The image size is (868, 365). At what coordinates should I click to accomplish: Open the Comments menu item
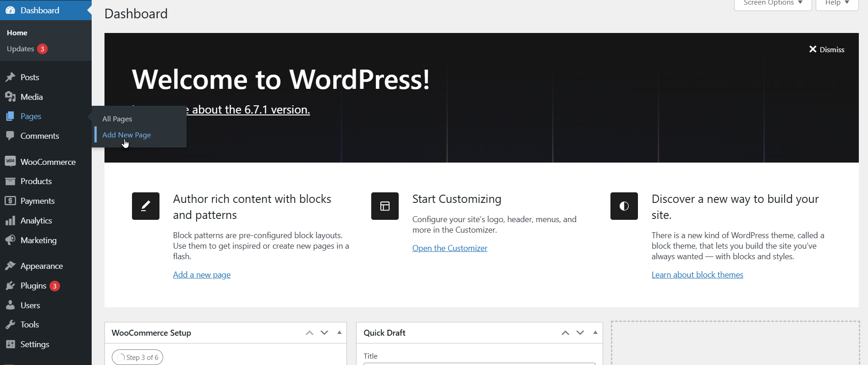(x=40, y=136)
